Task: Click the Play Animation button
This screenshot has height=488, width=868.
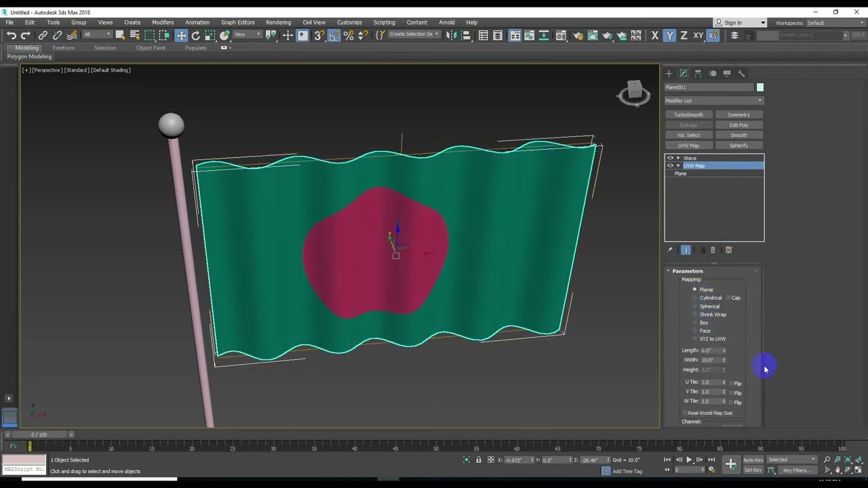Action: pyautogui.click(x=689, y=460)
